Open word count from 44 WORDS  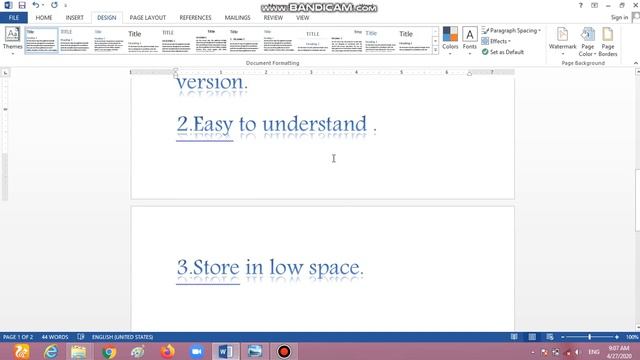pos(55,337)
